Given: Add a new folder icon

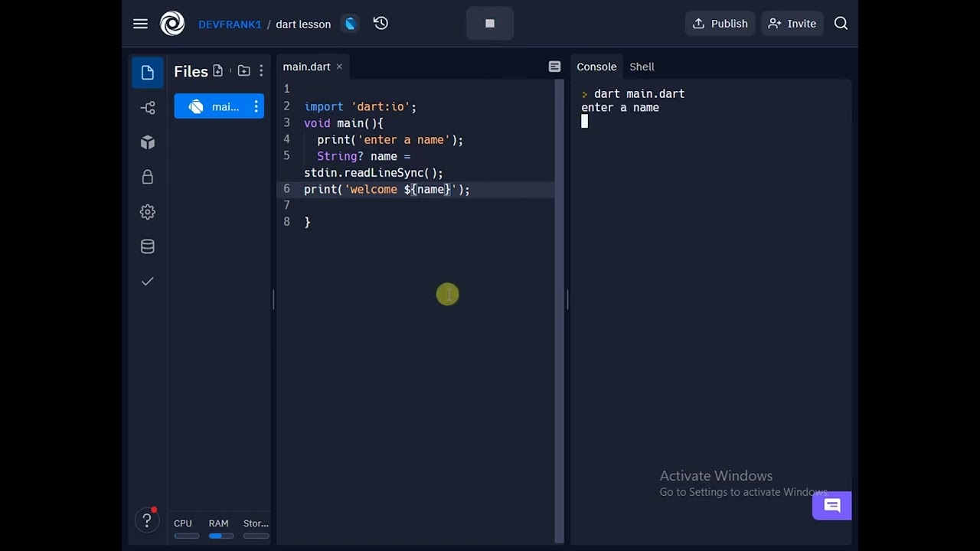Looking at the screenshot, I should [x=243, y=70].
